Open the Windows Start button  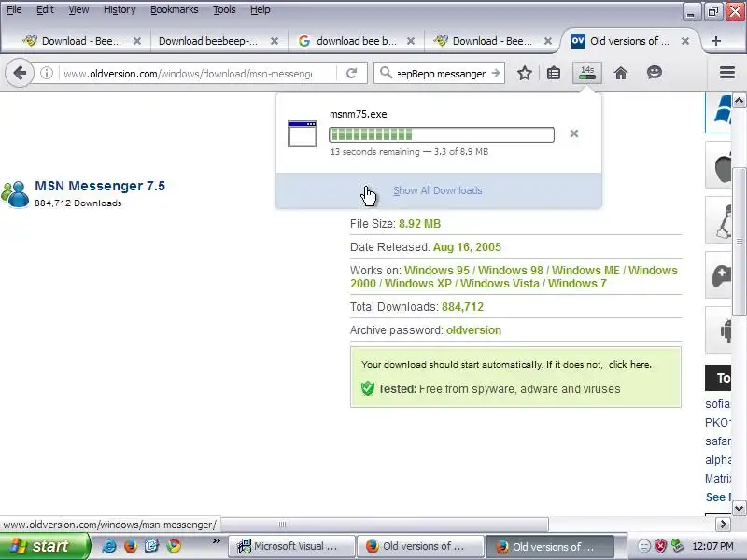(44, 546)
